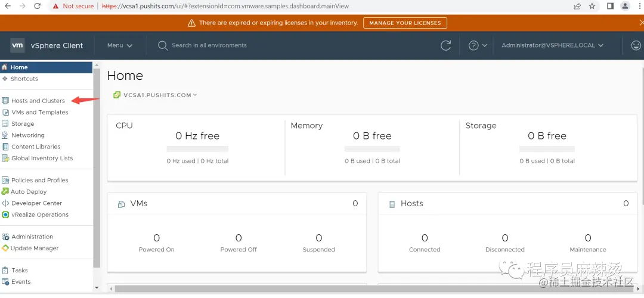The height and width of the screenshot is (298, 644).
Task: Click the Tasks clipboard icon
Action: tap(5, 270)
